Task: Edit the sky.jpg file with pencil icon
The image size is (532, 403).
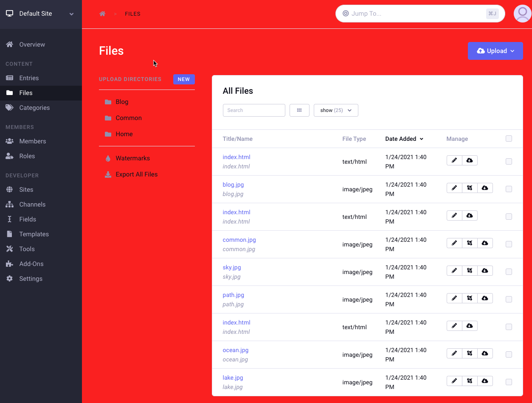Action: [x=454, y=271]
